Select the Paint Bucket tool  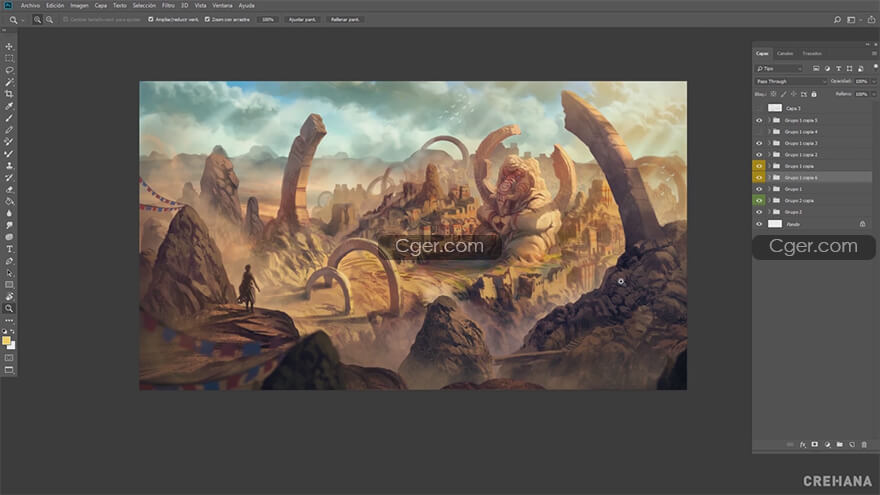click(x=9, y=201)
